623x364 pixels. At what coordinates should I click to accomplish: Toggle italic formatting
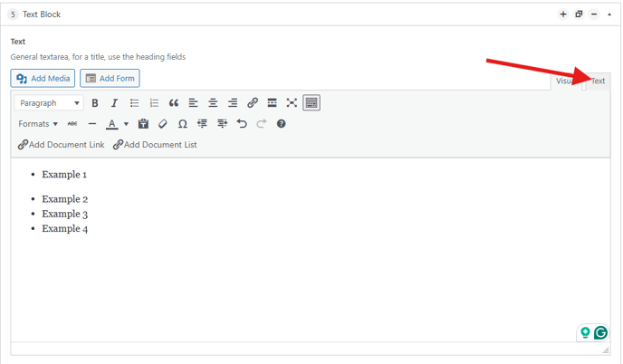114,103
